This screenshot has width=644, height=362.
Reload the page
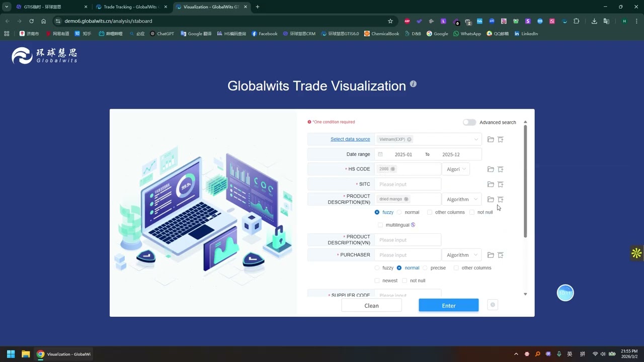[31, 21]
